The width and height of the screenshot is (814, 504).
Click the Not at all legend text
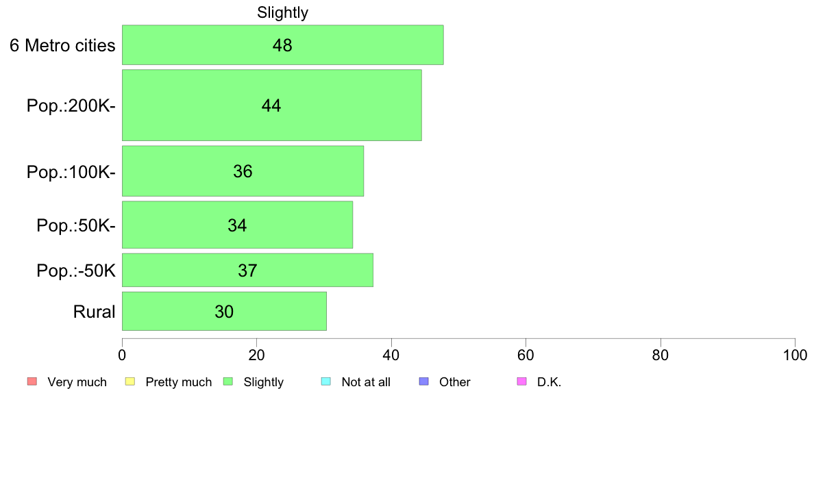366,382
